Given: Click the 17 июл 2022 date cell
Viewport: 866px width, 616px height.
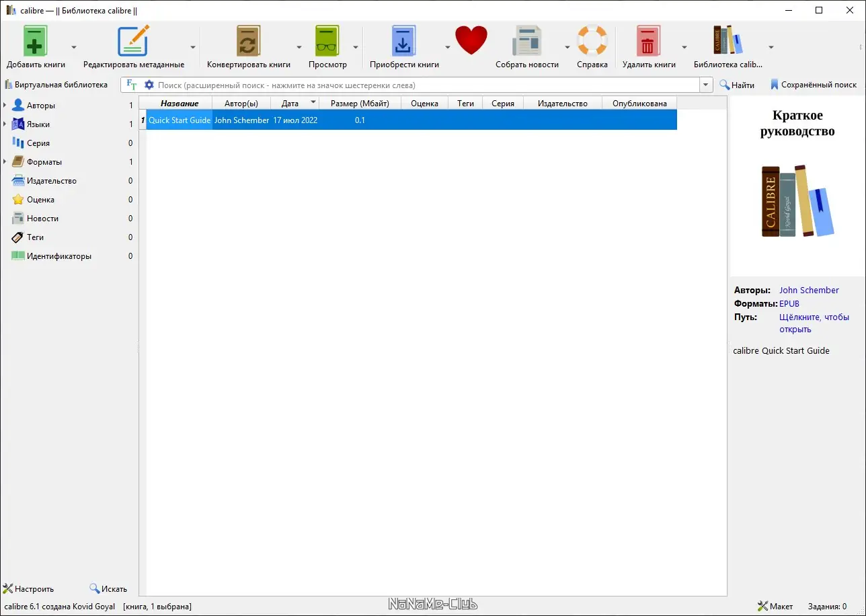Looking at the screenshot, I should point(295,120).
